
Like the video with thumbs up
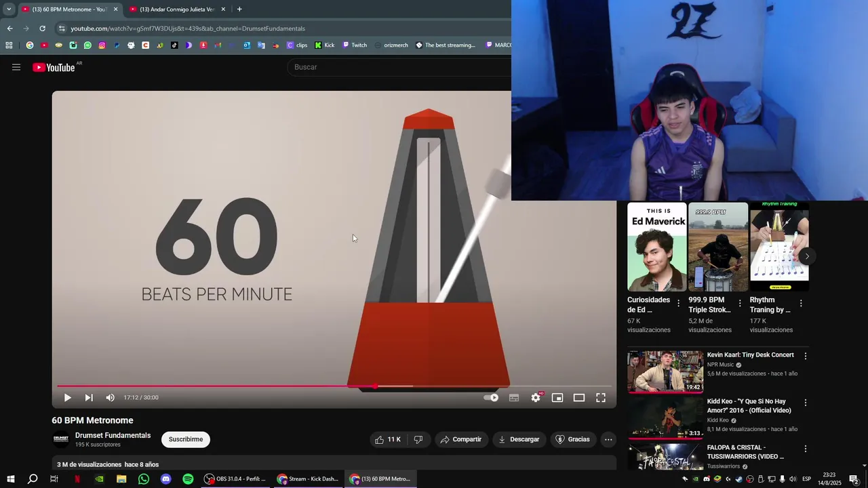pyautogui.click(x=388, y=439)
